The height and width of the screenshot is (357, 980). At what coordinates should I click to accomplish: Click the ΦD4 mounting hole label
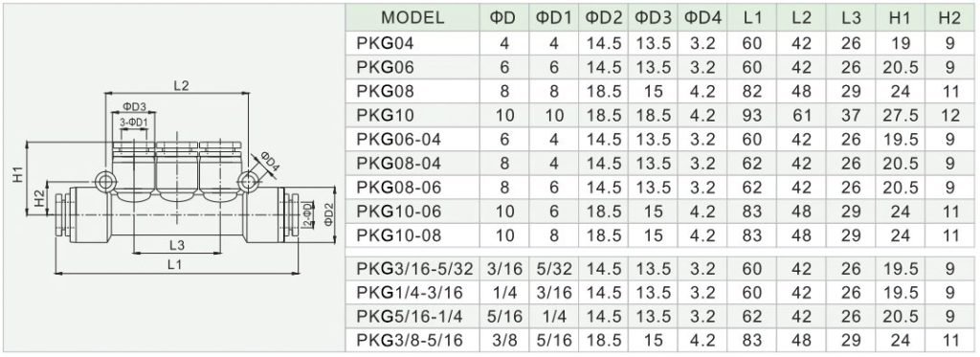(x=269, y=160)
